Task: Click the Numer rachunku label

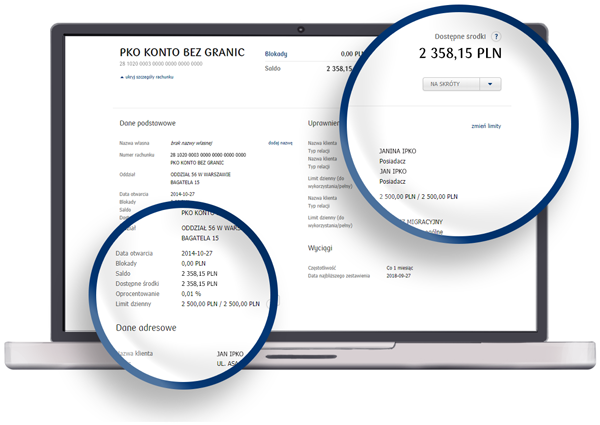Action: (x=137, y=155)
